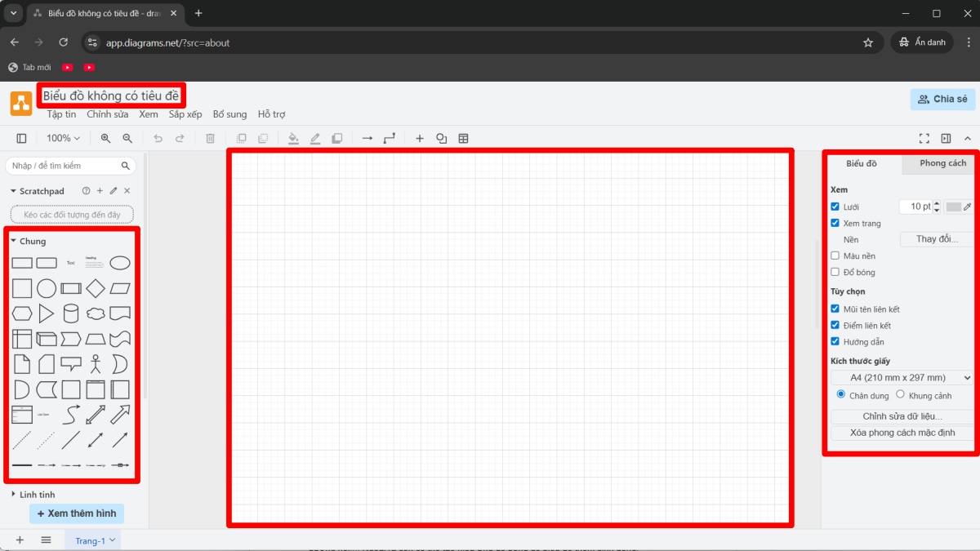Viewport: 980px width, 551px height.
Task: Click Xóa phong cách mặc định button
Action: (902, 433)
